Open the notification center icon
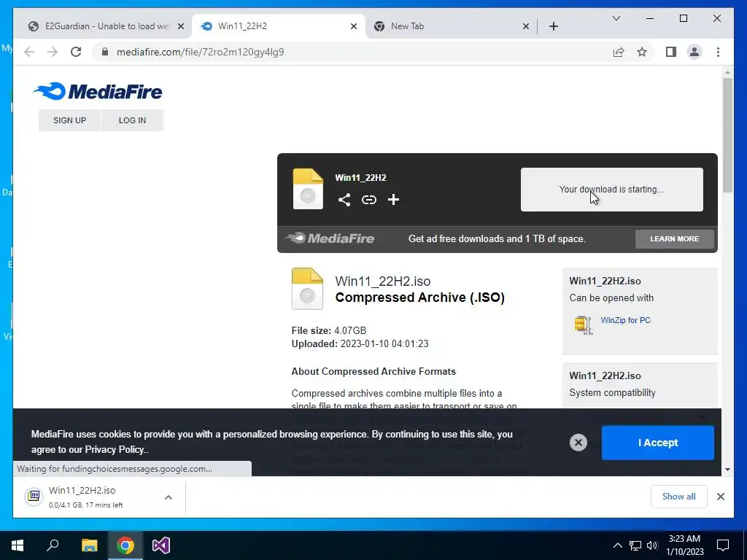Image resolution: width=747 pixels, height=560 pixels. [x=723, y=545]
